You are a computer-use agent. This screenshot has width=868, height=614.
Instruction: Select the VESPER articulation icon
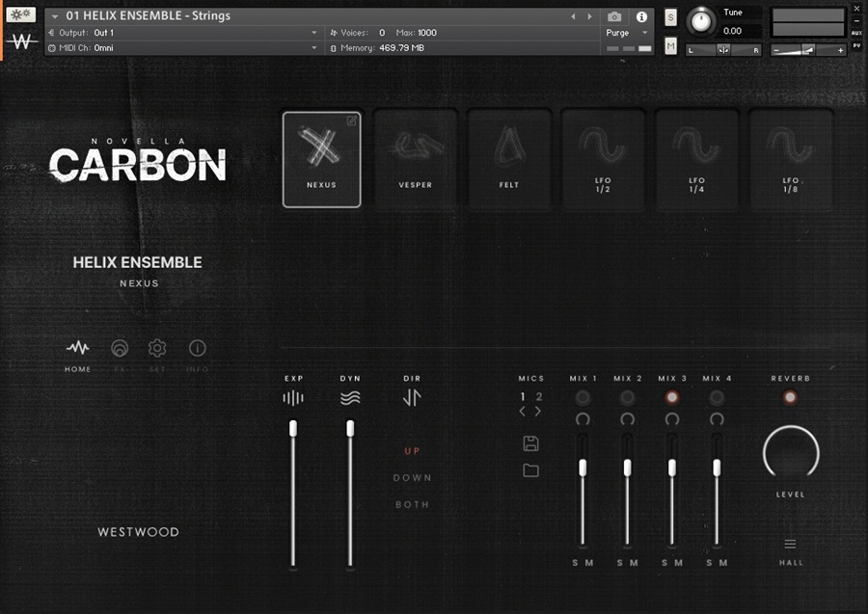click(415, 147)
